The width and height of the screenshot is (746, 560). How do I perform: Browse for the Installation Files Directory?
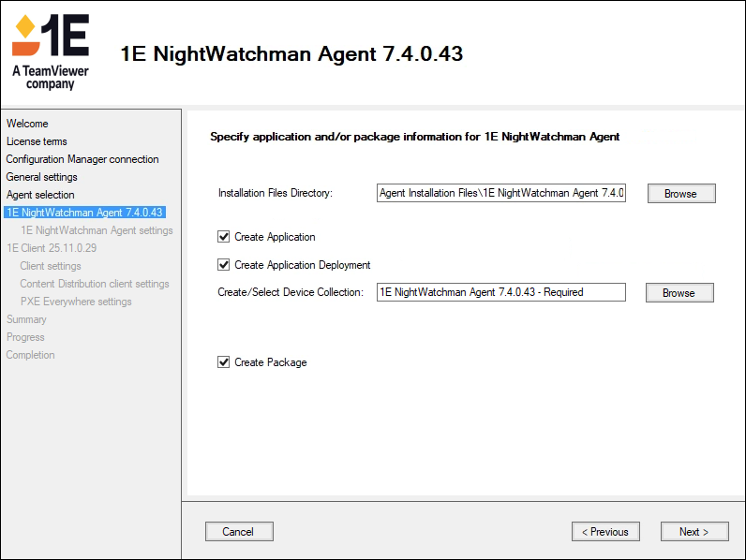680,194
